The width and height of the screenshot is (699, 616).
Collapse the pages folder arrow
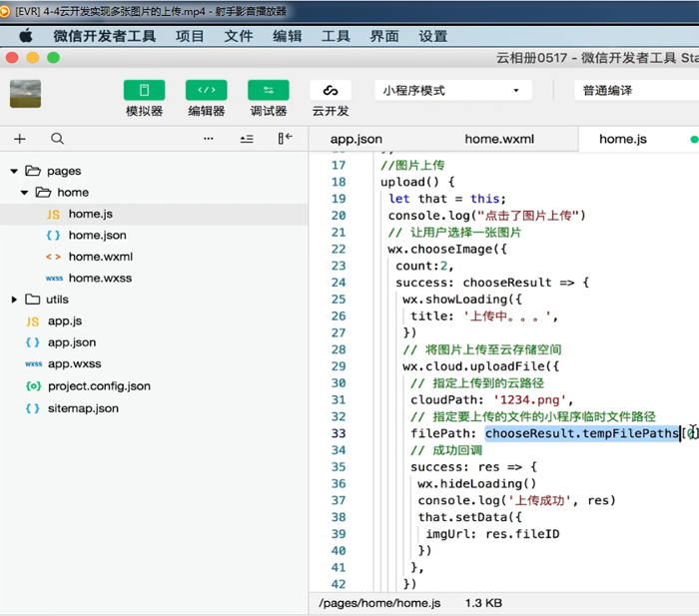[14, 171]
